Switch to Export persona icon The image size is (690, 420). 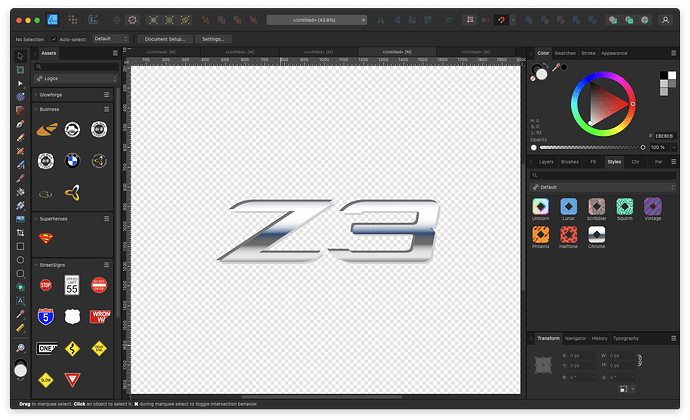(x=93, y=20)
